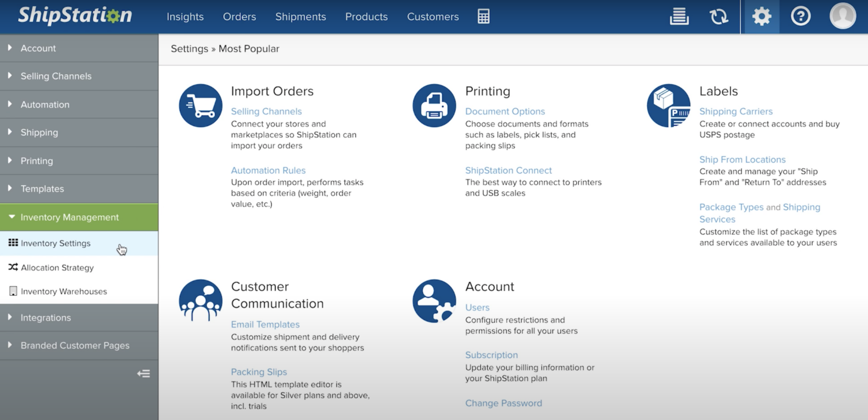Image resolution: width=868 pixels, height=420 pixels.
Task: Click the Change Password link
Action: pos(503,403)
